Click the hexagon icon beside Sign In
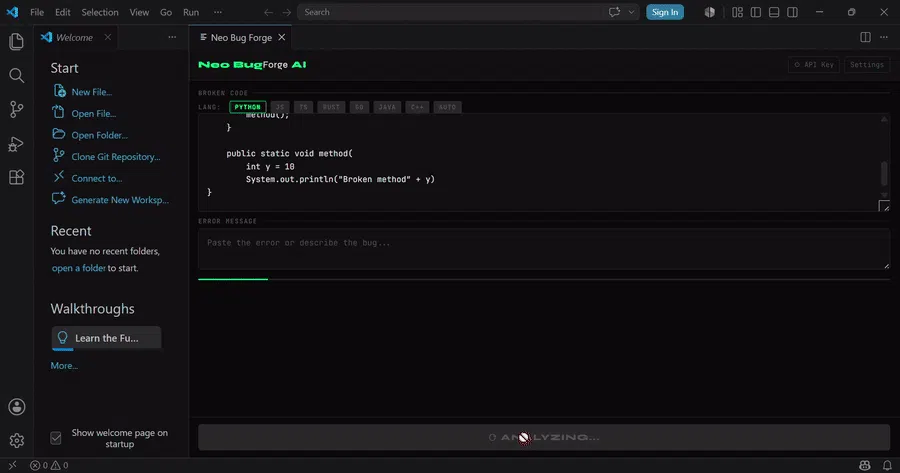This screenshot has height=473, width=900. coord(709,12)
